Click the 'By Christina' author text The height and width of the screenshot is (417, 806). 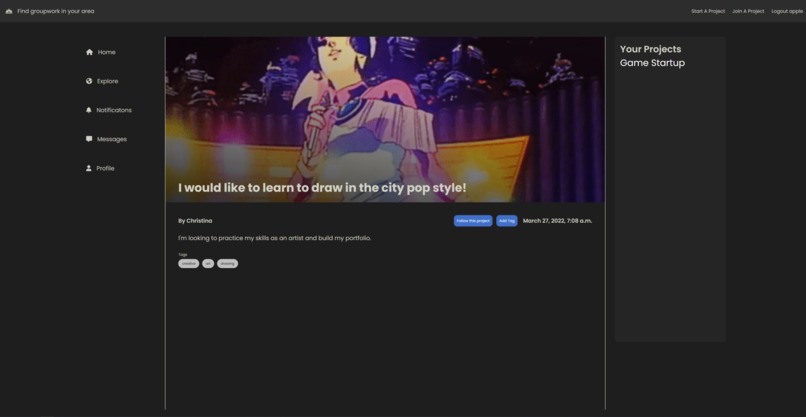pyautogui.click(x=195, y=221)
